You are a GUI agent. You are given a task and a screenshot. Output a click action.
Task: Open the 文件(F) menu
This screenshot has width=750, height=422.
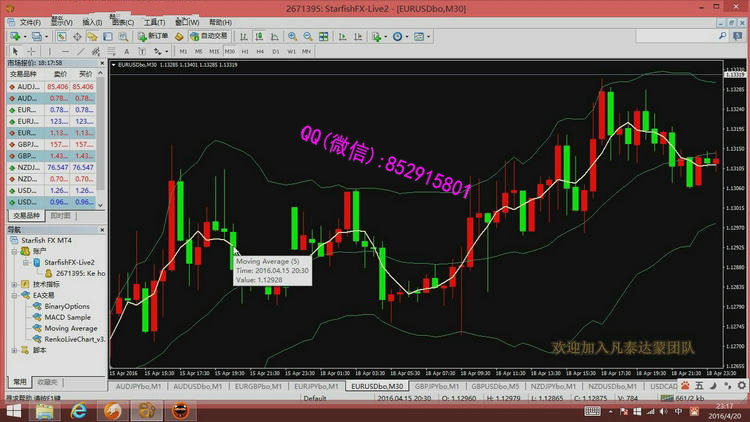click(x=29, y=21)
